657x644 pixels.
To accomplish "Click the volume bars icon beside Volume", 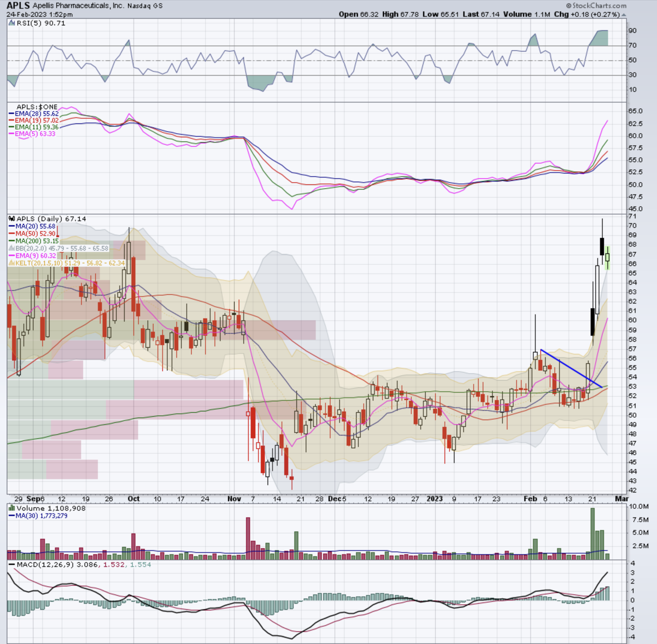I will click(x=12, y=508).
